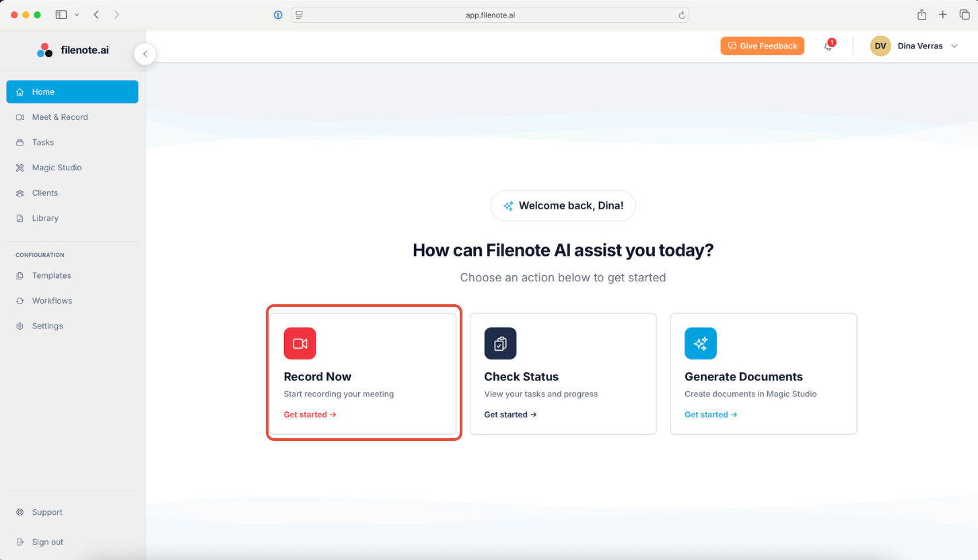Click the Check Status card title
This screenshot has height=560, width=978.
(522, 376)
